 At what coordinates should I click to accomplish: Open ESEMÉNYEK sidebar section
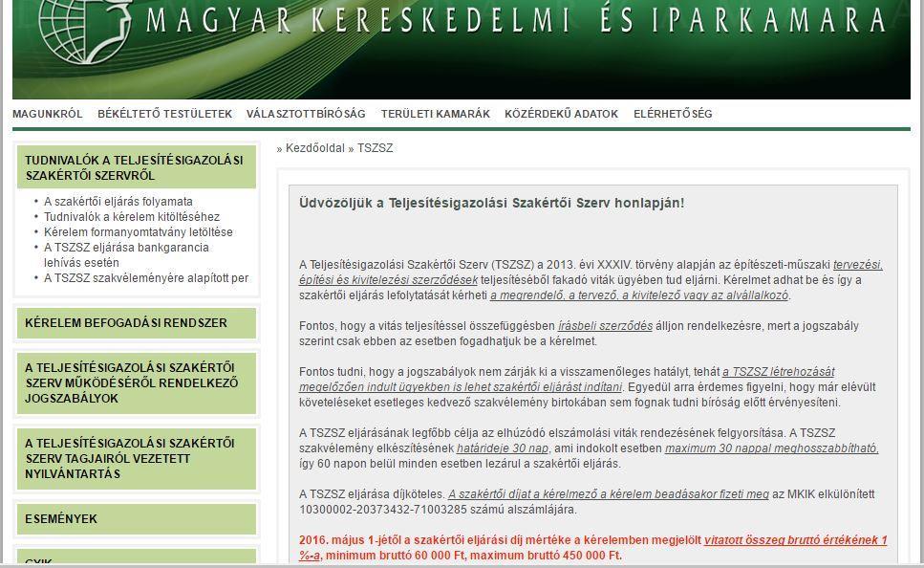tap(137, 519)
